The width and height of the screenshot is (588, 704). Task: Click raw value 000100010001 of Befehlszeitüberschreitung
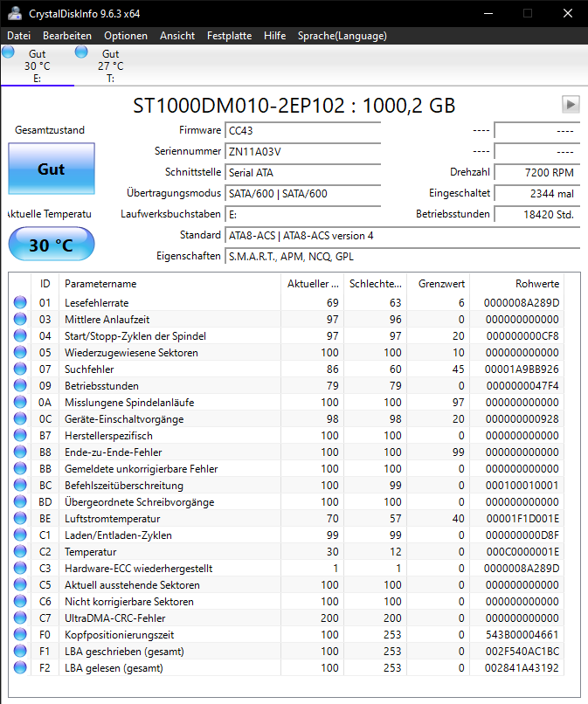point(522,486)
